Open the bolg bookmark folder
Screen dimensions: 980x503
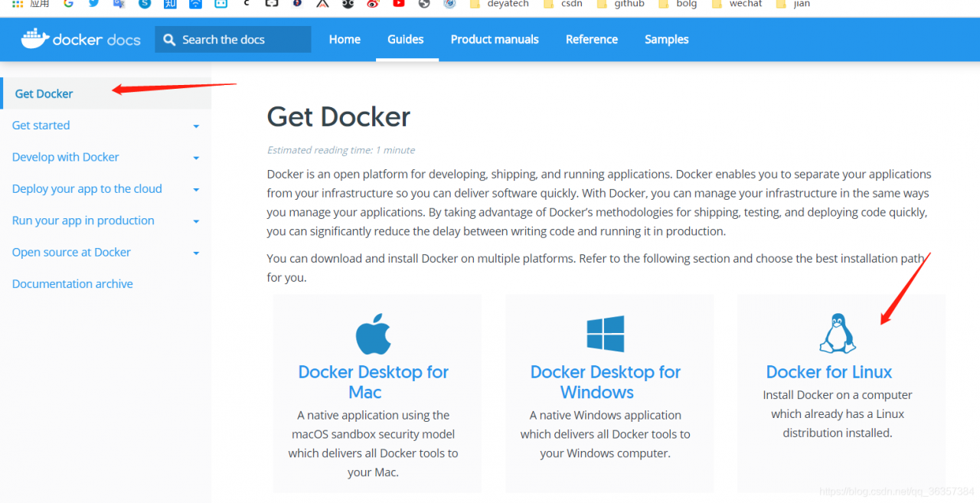[678, 4]
